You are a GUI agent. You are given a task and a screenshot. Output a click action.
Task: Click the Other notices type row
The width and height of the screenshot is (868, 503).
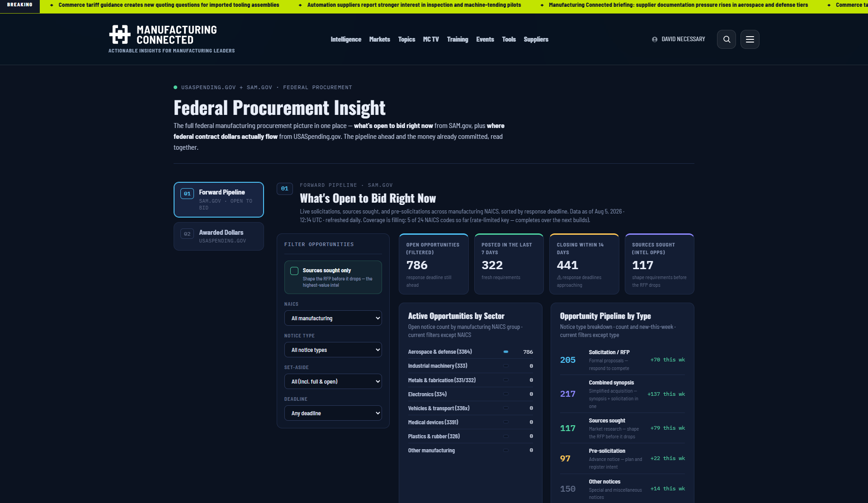623,489
